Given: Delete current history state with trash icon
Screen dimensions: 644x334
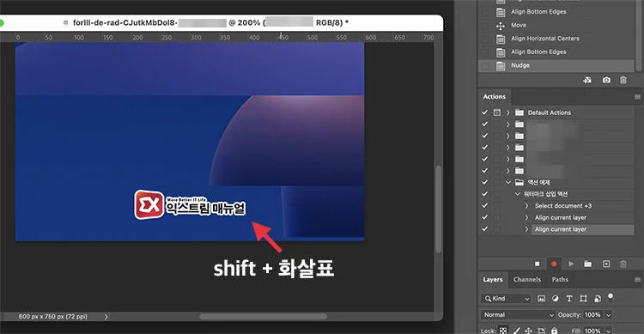Looking at the screenshot, I should 623,80.
